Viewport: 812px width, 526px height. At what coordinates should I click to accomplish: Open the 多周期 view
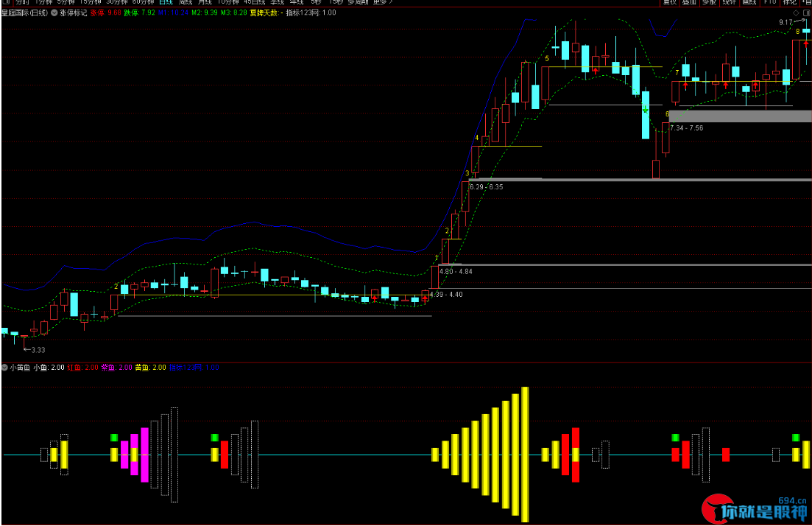[358, 2]
